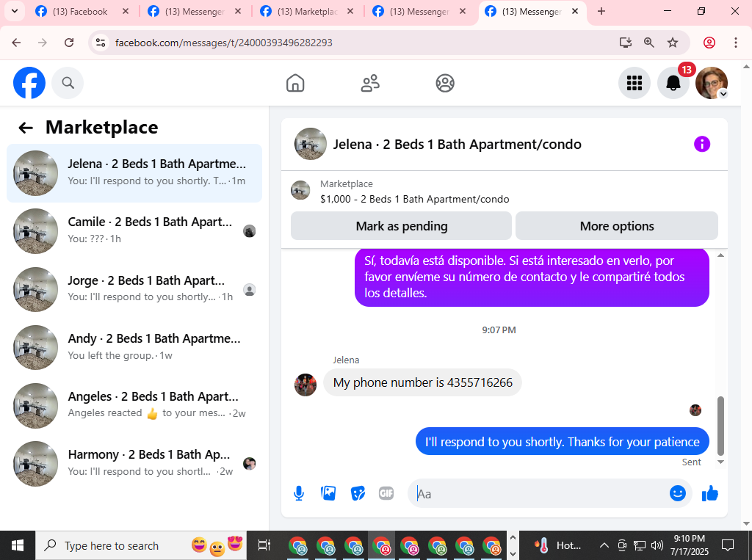Click the voice clip microphone icon
This screenshot has height=560, width=752.
pyautogui.click(x=299, y=493)
